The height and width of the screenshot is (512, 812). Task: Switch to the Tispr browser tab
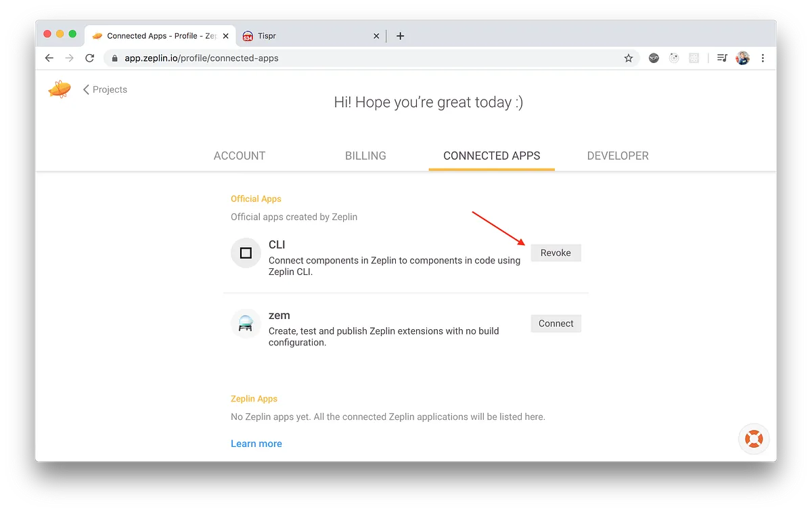coord(311,36)
